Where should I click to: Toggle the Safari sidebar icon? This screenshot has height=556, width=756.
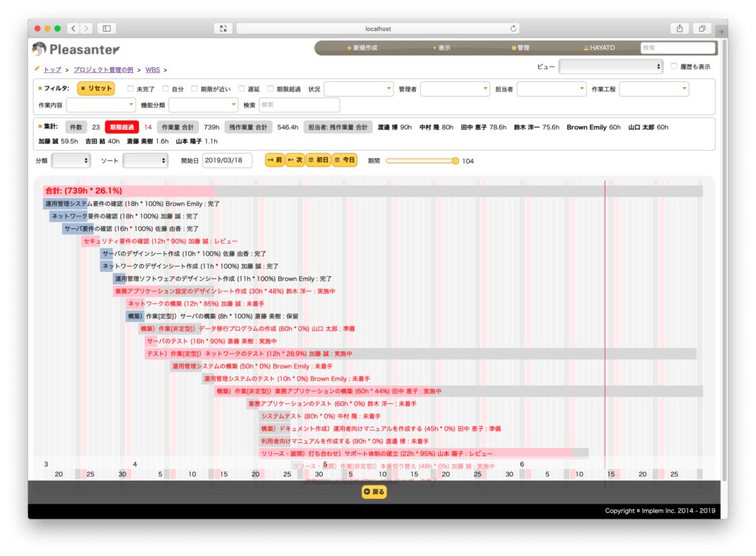(x=106, y=29)
